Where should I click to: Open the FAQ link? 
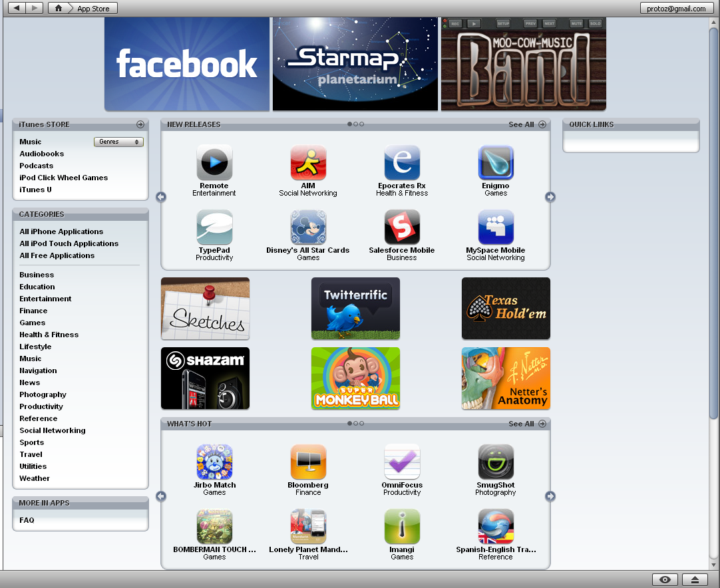pyautogui.click(x=27, y=520)
